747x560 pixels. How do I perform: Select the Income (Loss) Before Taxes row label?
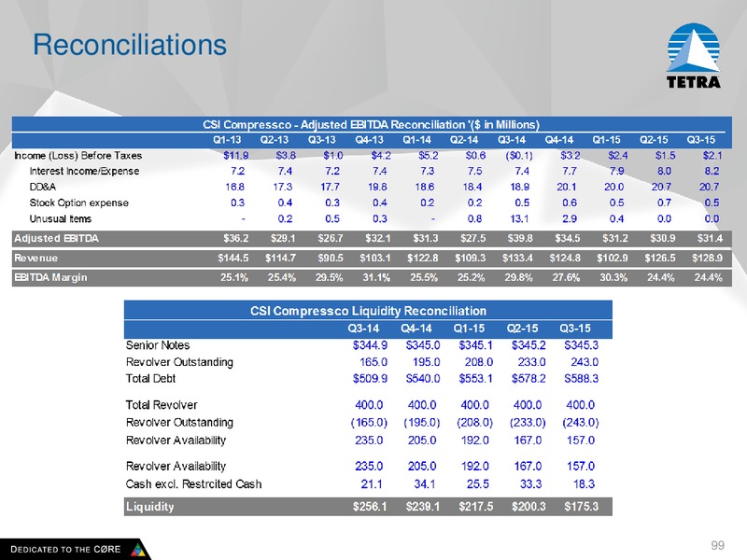click(78, 156)
